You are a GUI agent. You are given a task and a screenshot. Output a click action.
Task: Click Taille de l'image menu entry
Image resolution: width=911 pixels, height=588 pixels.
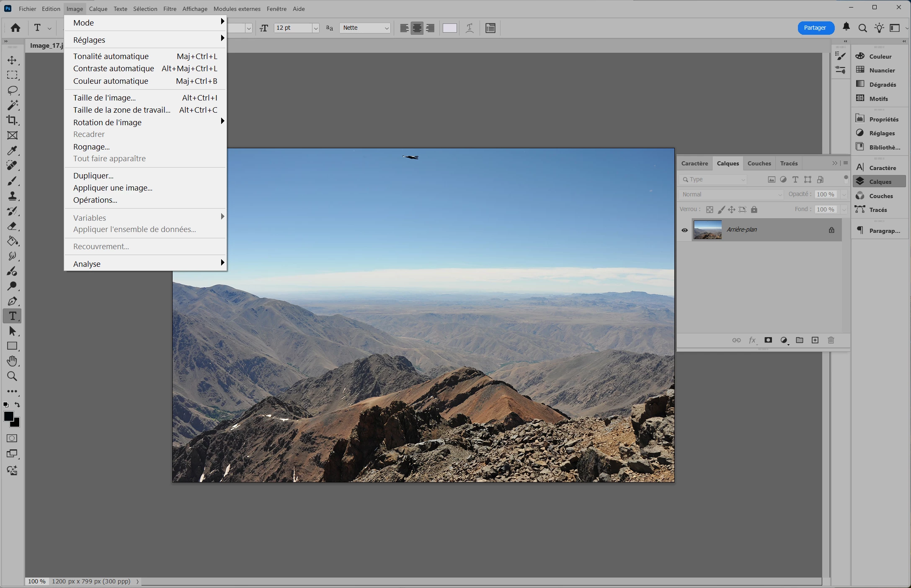pos(104,98)
